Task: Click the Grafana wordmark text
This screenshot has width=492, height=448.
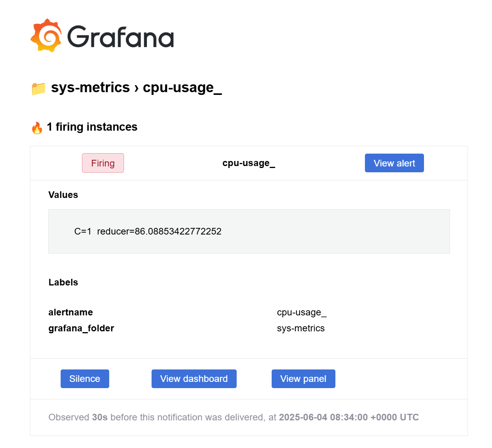Action: [x=120, y=37]
